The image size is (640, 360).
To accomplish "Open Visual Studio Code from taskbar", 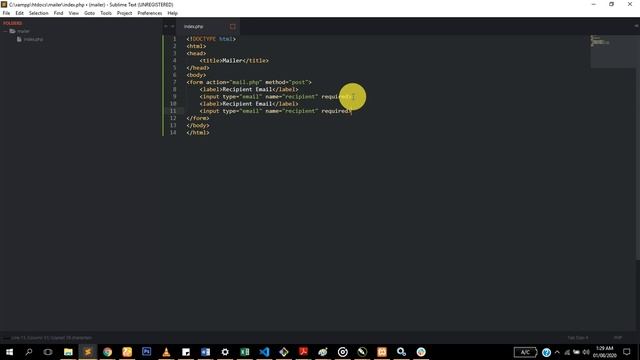I will 264,352.
